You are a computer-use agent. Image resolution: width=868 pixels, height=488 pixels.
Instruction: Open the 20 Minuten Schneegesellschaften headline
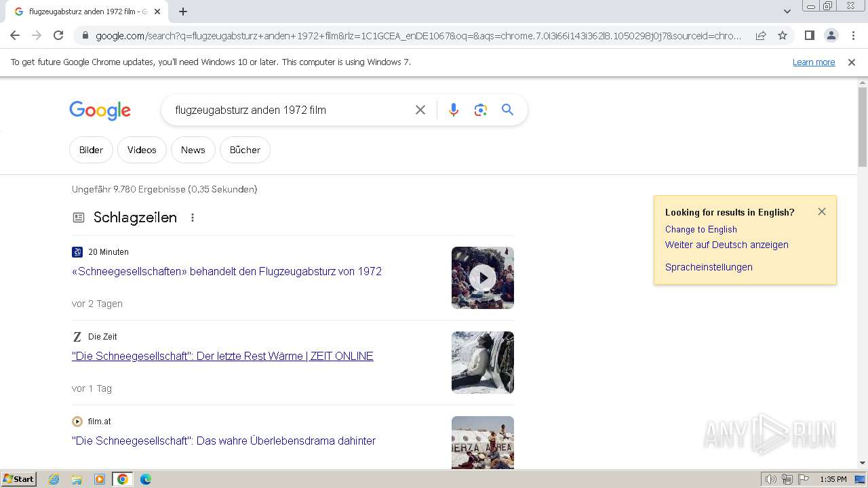(x=226, y=271)
